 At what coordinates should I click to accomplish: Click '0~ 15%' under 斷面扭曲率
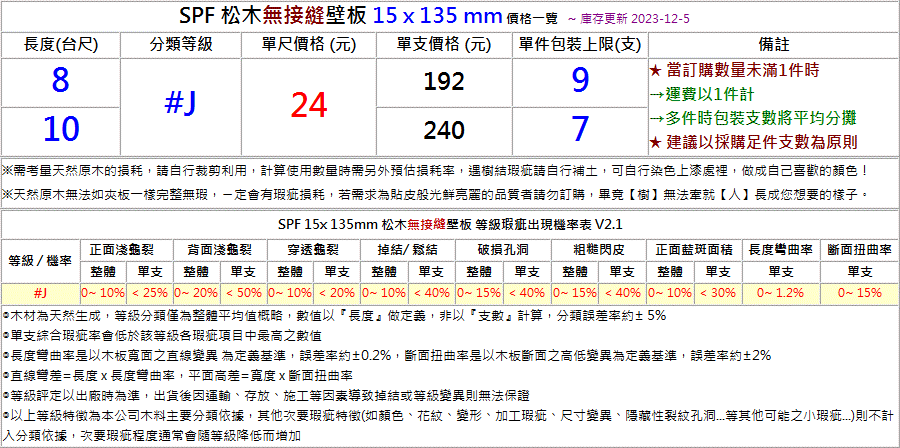859,293
